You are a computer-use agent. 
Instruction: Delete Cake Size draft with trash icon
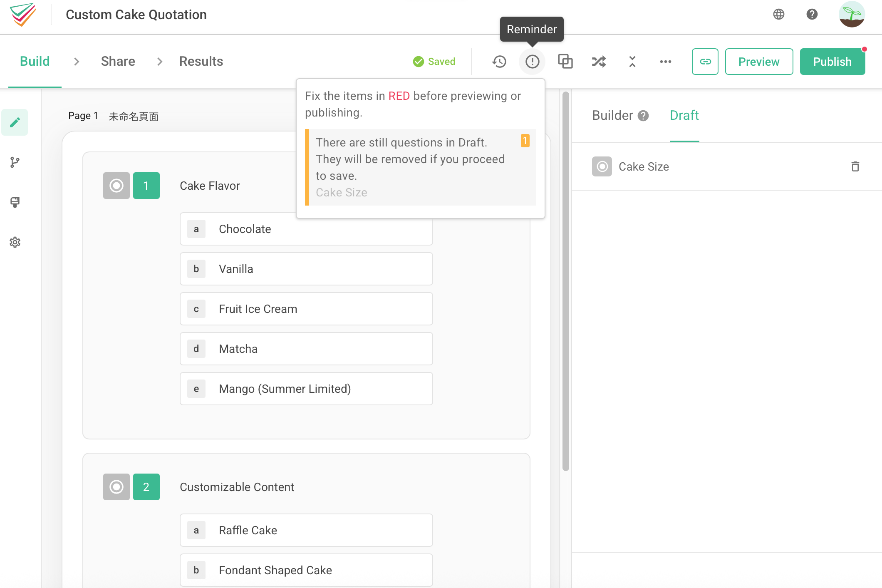pyautogui.click(x=855, y=166)
